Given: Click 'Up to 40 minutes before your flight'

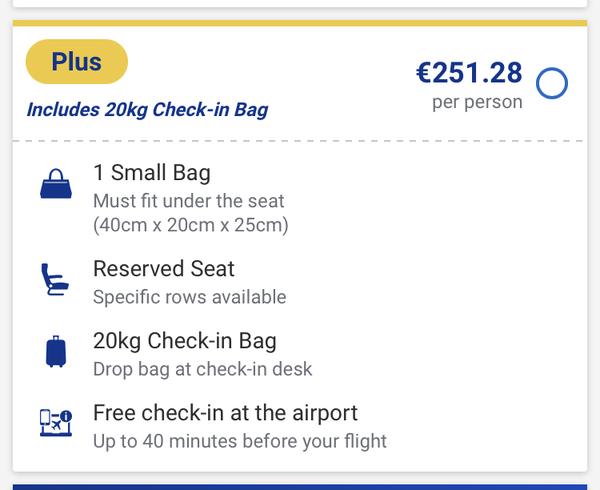Looking at the screenshot, I should coord(239,441).
